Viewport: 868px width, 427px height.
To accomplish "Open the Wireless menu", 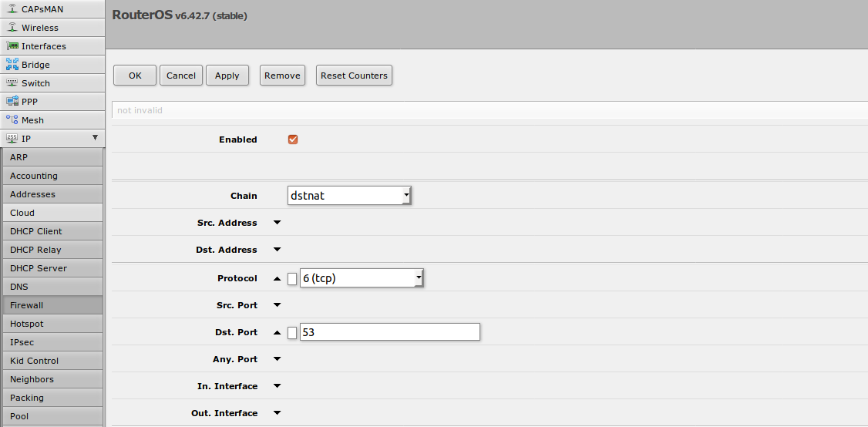I will coord(52,27).
